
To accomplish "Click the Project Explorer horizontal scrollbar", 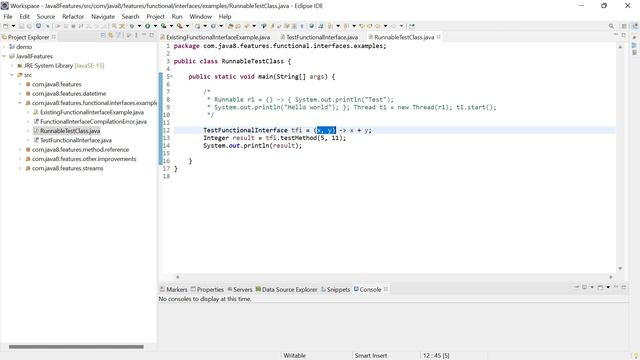I will 76,347.
